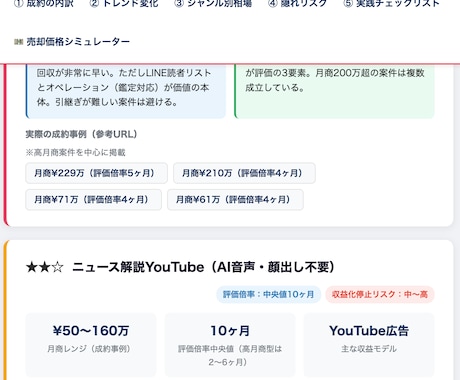Click the blue note about LINE読者リスト
The width and height of the screenshot is (460, 380).
pyautogui.click(x=126, y=91)
